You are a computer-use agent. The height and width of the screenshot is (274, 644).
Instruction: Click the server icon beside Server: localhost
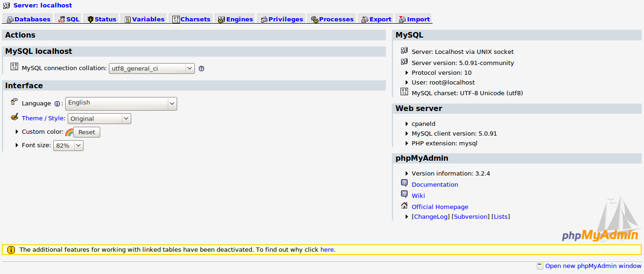[x=6, y=6]
